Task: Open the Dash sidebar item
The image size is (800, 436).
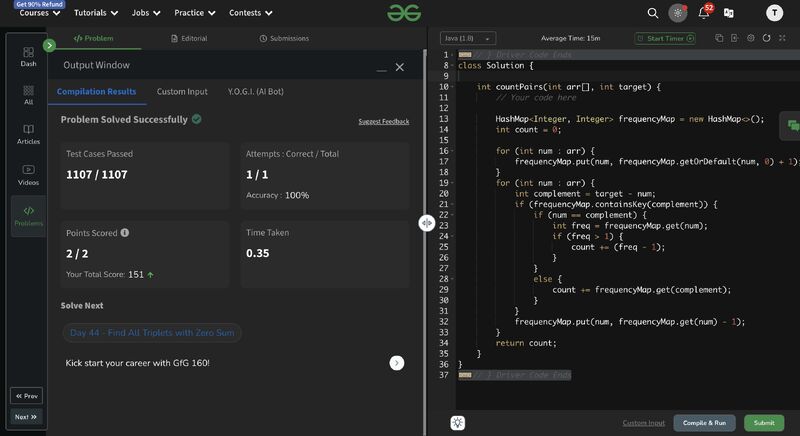Action: 29,57
